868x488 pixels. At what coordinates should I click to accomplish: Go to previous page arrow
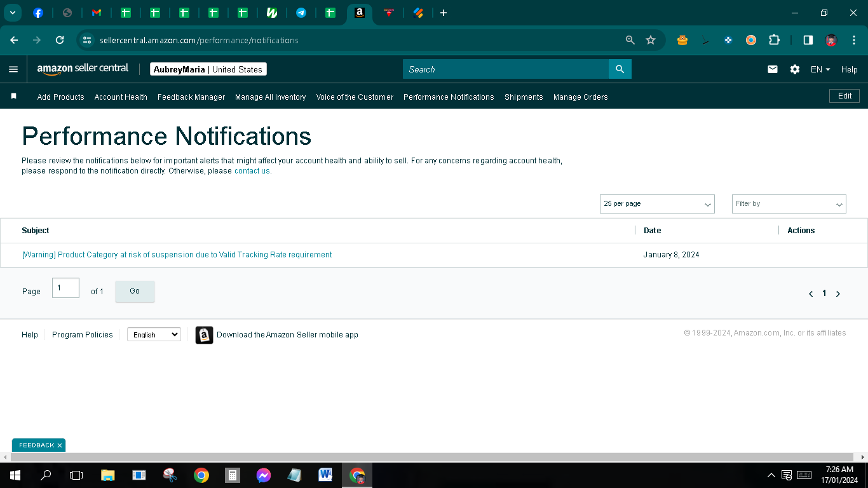[x=811, y=294]
